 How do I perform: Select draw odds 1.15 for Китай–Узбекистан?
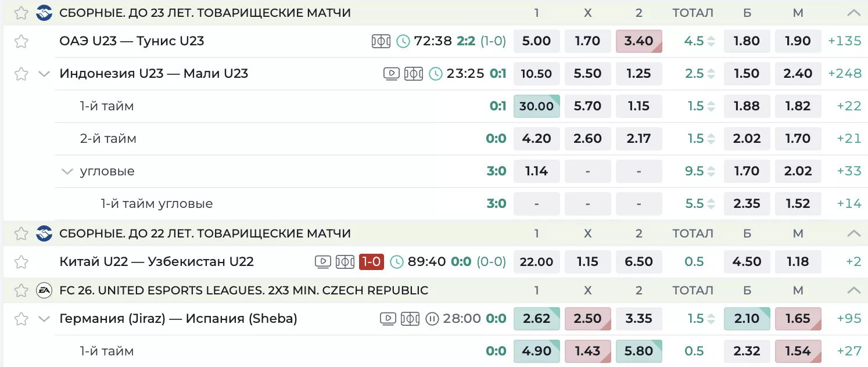pos(587,262)
